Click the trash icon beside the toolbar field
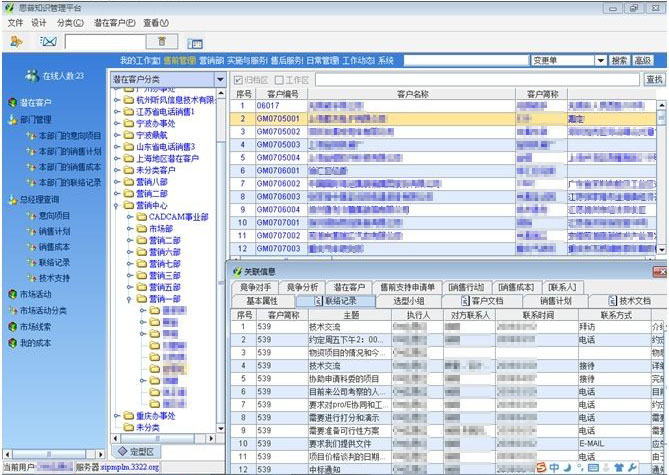The width and height of the screenshot is (669, 475). 161,41
